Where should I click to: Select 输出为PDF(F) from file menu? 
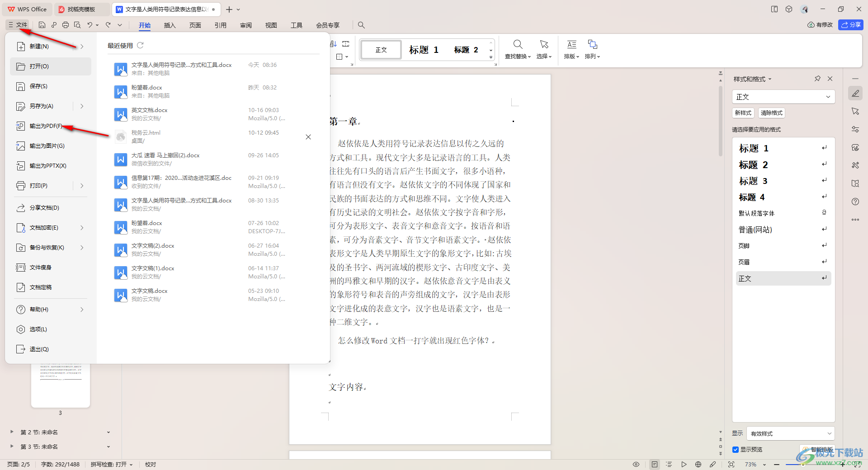point(51,126)
